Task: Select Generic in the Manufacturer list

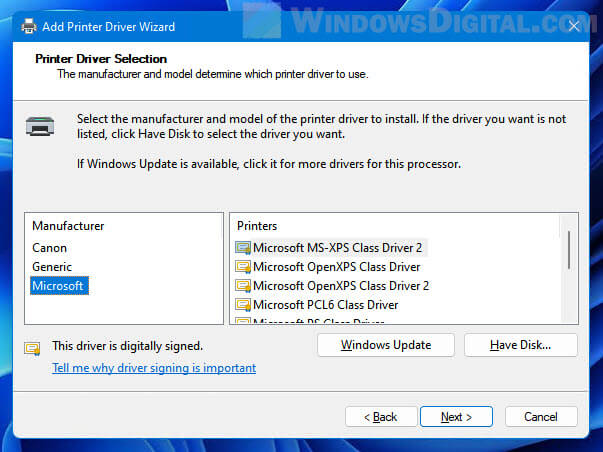Action: pyautogui.click(x=52, y=267)
